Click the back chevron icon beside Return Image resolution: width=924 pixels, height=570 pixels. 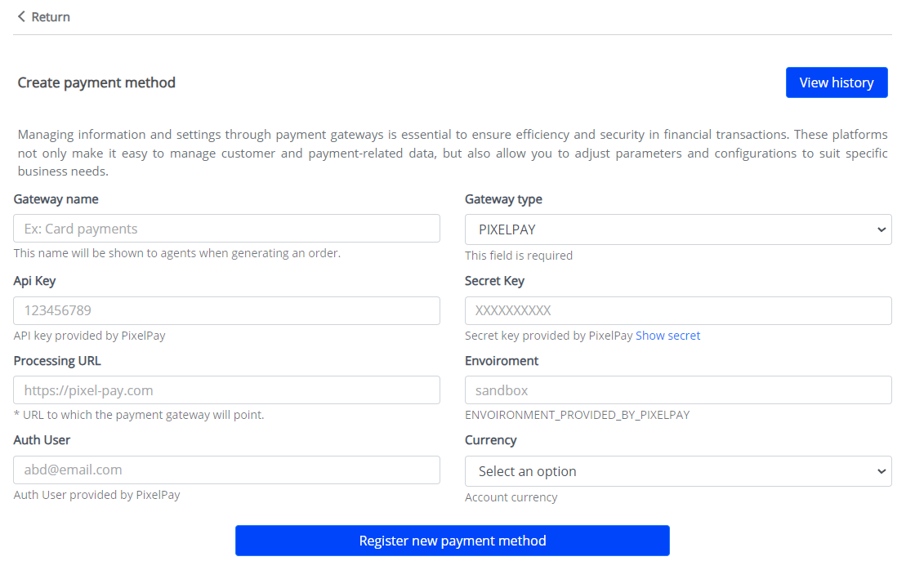[21, 16]
